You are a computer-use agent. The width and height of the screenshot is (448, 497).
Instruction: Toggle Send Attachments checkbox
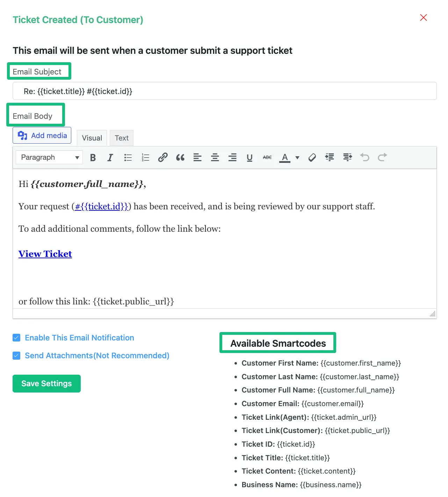coord(16,355)
